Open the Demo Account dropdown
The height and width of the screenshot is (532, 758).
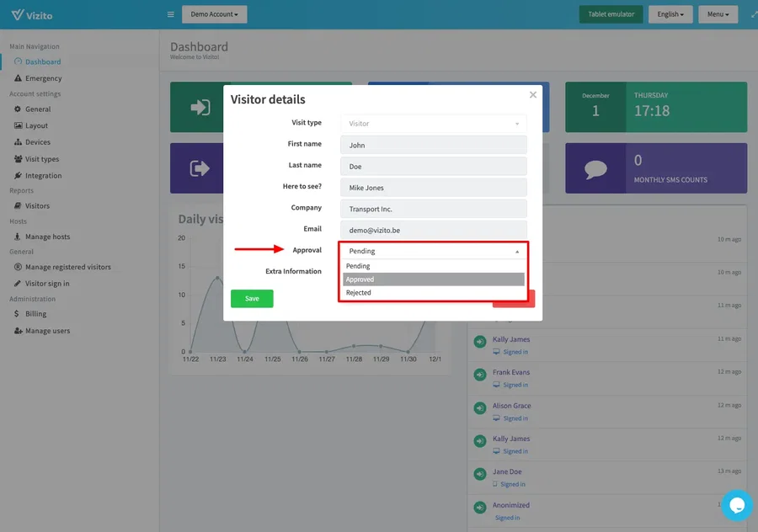214,14
